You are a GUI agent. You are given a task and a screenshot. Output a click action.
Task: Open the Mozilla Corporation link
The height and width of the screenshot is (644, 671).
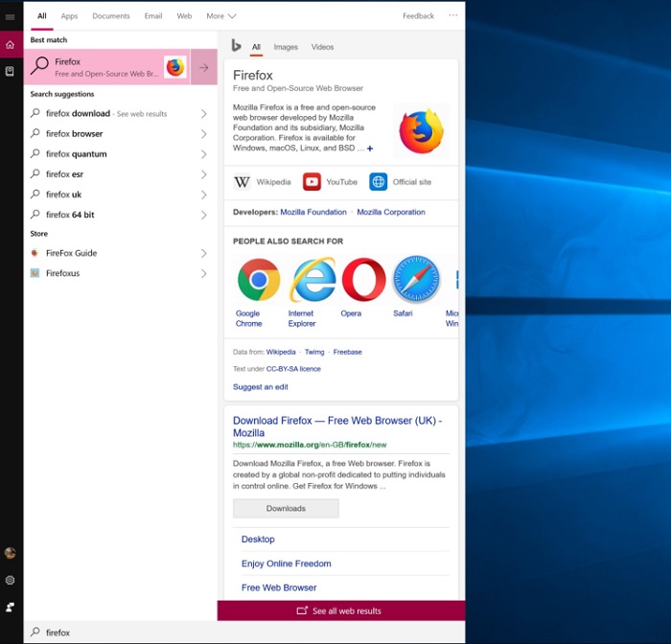[391, 212]
